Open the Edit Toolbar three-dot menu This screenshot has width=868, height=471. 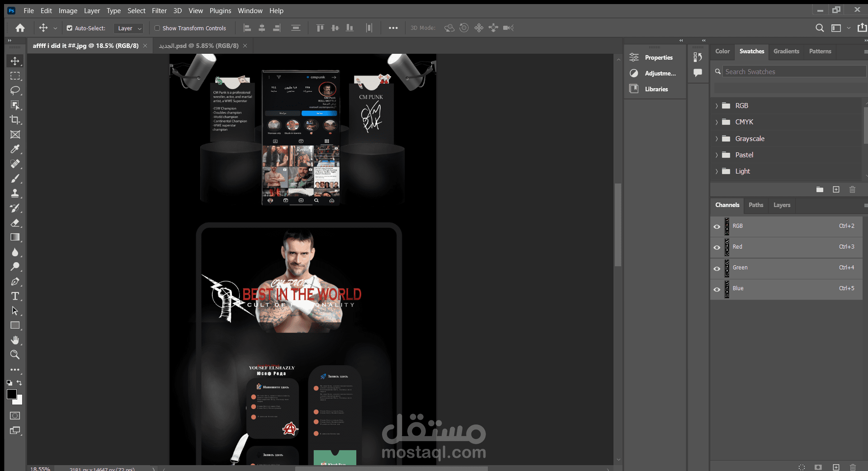[15, 370]
